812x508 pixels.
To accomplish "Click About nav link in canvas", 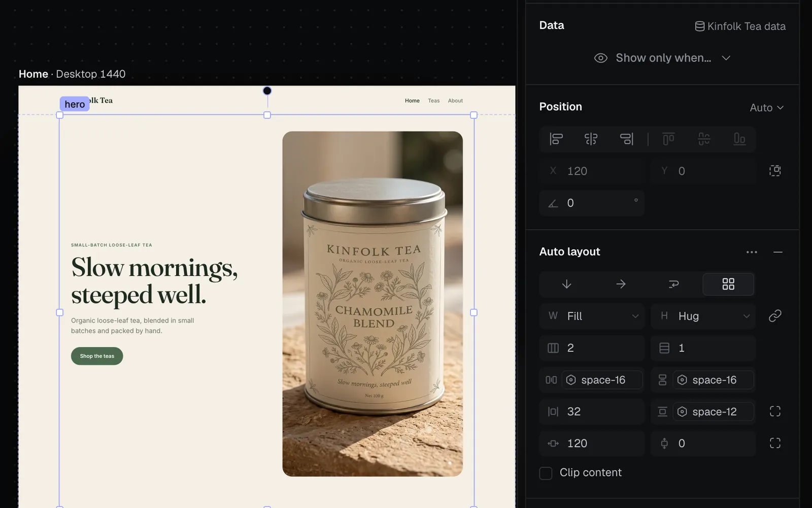I will 455,101.
